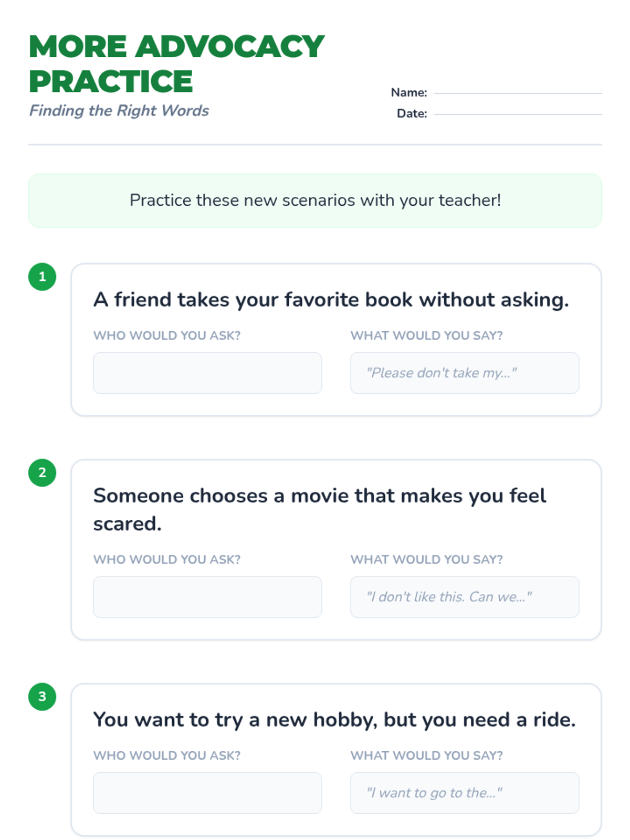
Task: Click the green number 1 badge
Action: (42, 277)
